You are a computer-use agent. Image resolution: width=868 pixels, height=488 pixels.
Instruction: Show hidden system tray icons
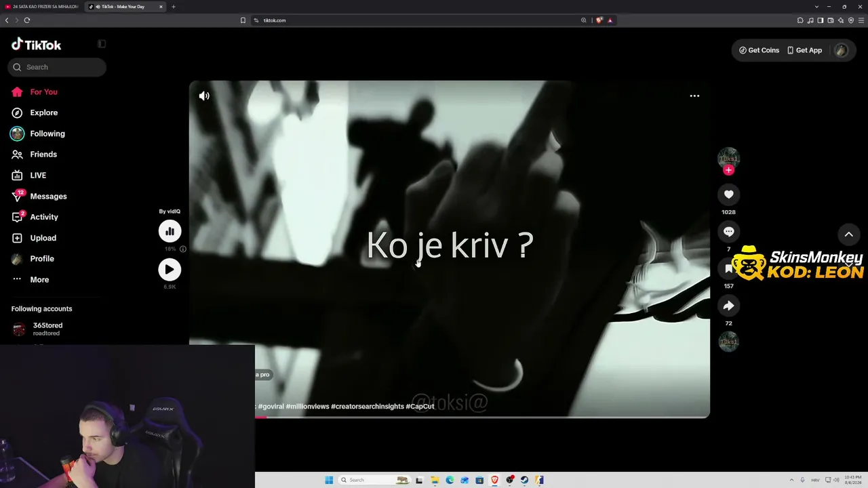click(792, 480)
